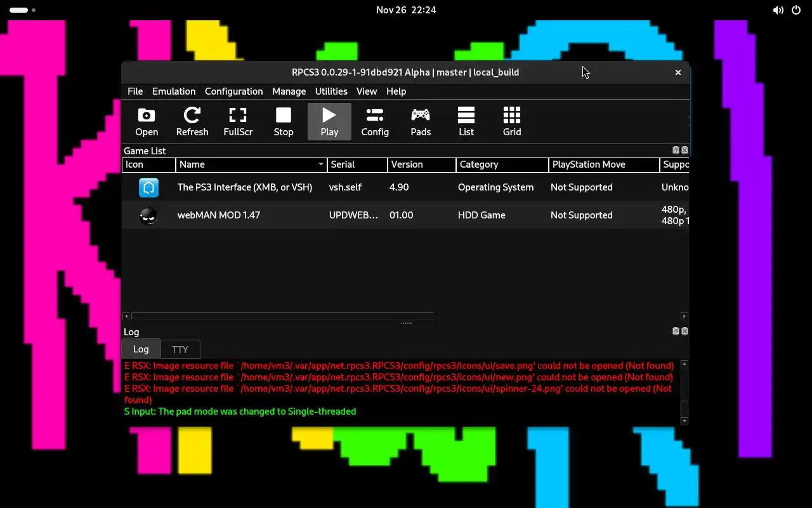
Task: Click the log vertical scrollbar handle
Action: (x=684, y=408)
